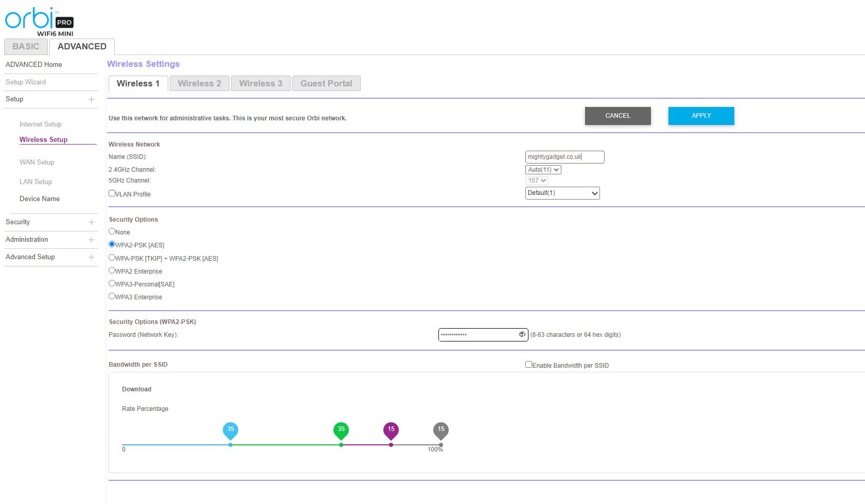This screenshot has height=504, width=865.
Task: Switch to the BASIC tab
Action: (x=26, y=46)
